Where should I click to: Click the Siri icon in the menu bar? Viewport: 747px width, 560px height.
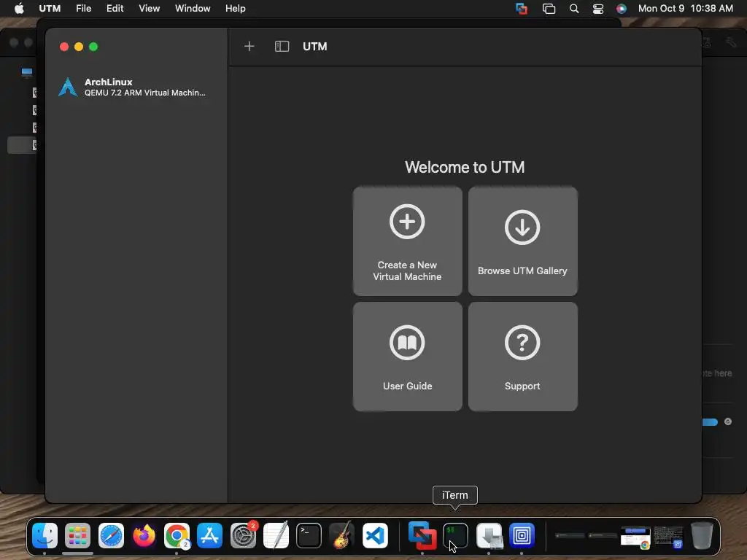[x=622, y=9]
